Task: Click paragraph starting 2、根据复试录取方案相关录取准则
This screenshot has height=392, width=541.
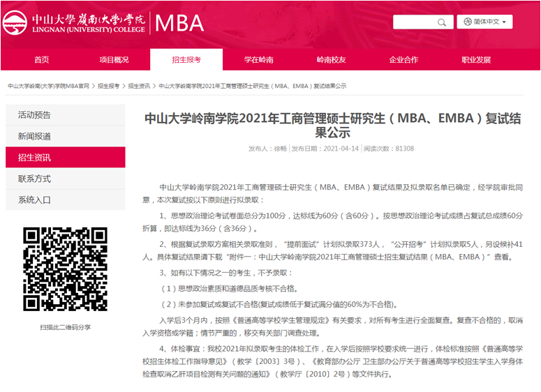Action: click(332, 250)
